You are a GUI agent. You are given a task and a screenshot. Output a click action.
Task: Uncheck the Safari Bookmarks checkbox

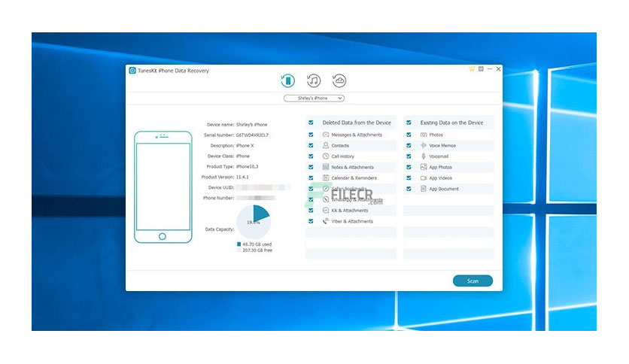point(311,189)
